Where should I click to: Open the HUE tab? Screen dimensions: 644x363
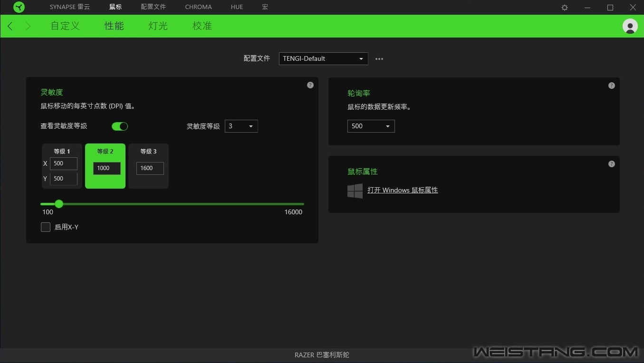click(x=237, y=7)
